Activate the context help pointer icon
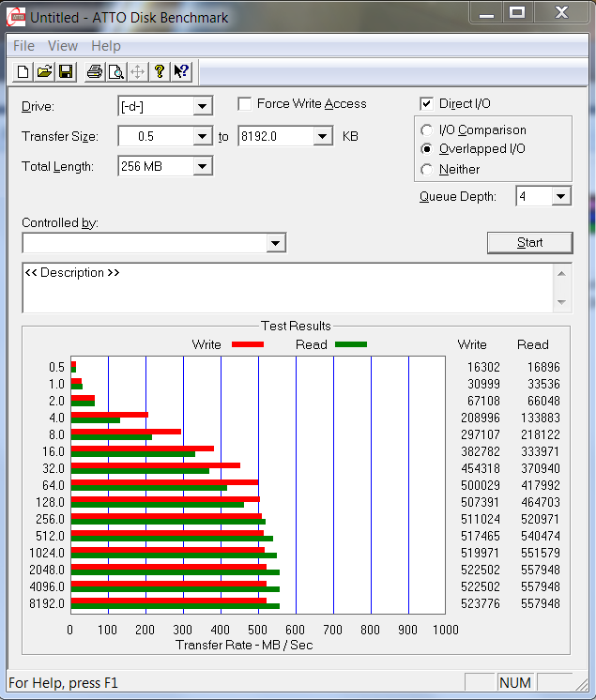 pyautogui.click(x=181, y=71)
